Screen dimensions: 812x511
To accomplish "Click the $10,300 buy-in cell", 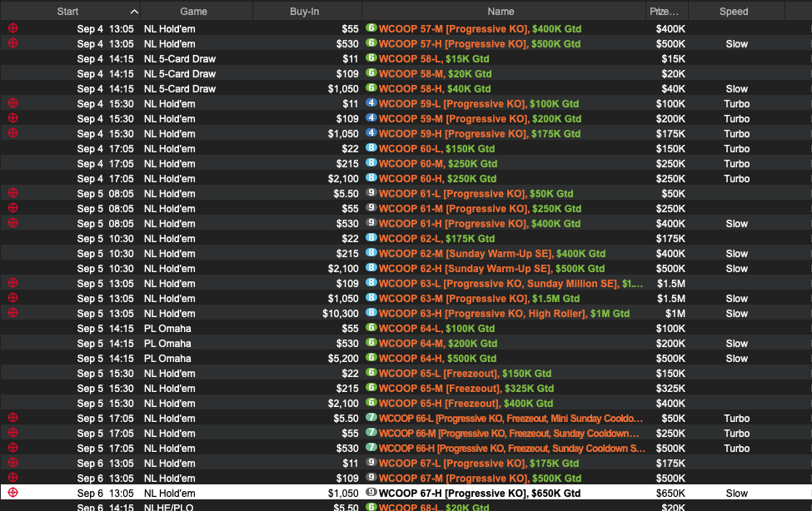I will (x=341, y=315).
